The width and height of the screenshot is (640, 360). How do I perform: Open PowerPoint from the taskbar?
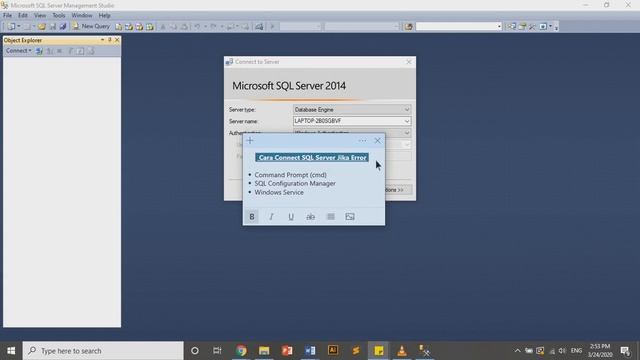[287, 351]
